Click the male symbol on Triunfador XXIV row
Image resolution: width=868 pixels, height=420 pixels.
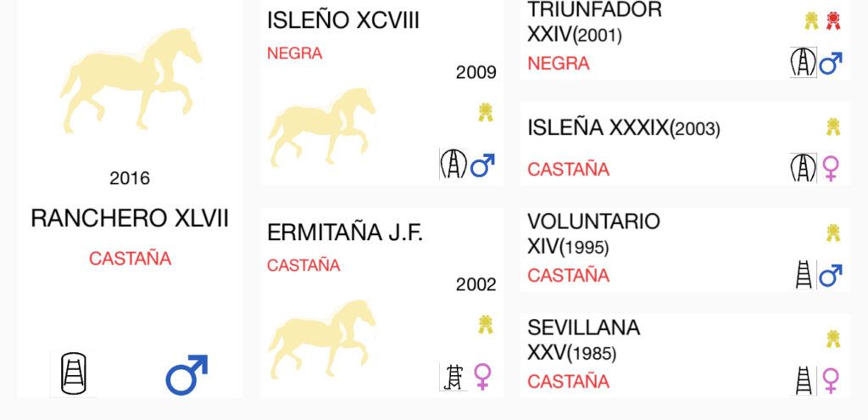831,63
